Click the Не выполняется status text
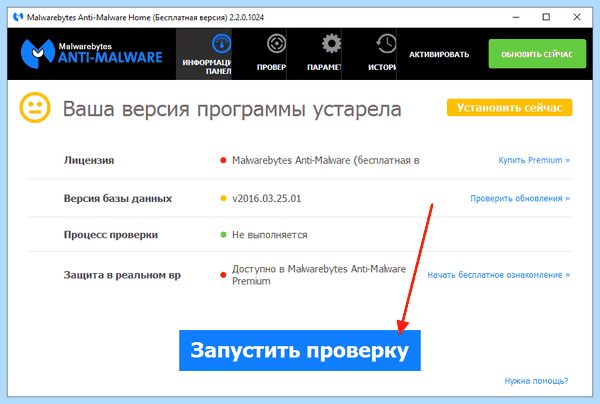 (x=270, y=235)
